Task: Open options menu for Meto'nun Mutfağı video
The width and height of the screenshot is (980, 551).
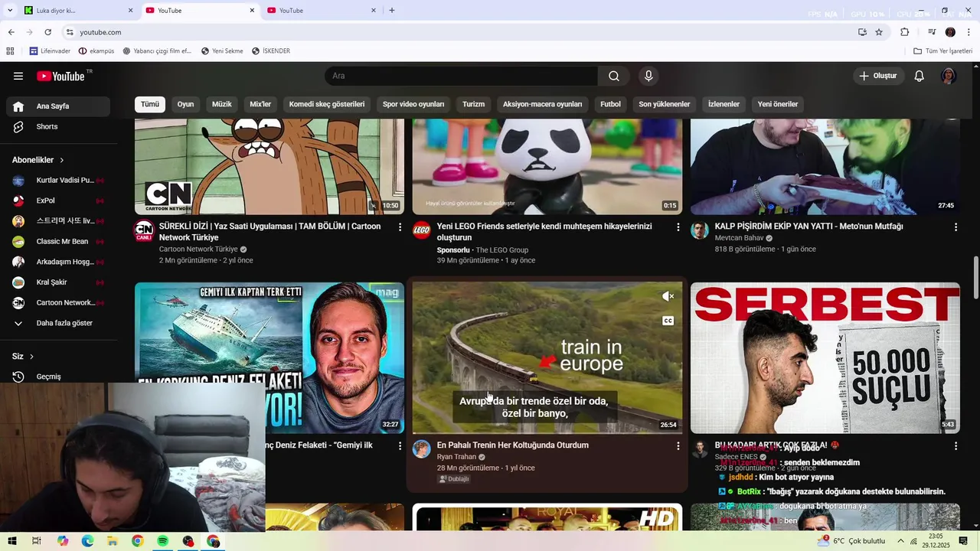Action: click(955, 227)
